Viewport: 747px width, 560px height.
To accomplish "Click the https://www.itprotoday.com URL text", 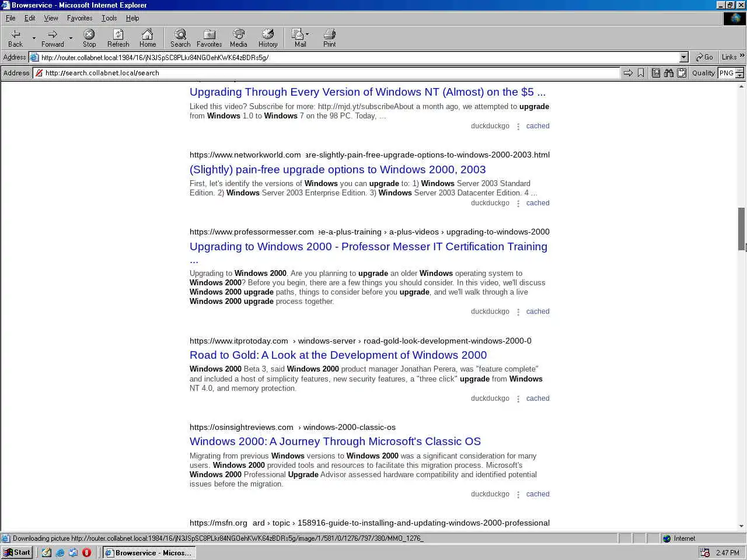I will [239, 341].
